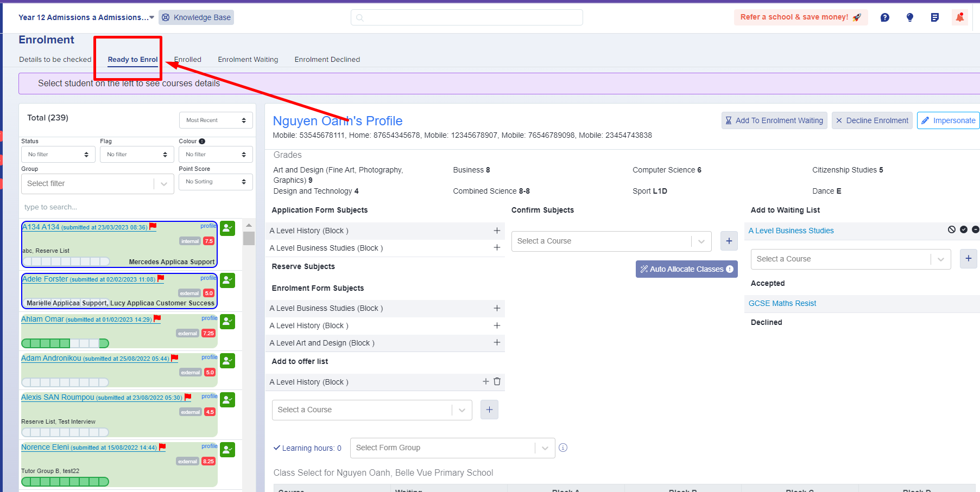The height and width of the screenshot is (492, 980).
Task: Open the notes icon in header
Action: pyautogui.click(x=935, y=17)
